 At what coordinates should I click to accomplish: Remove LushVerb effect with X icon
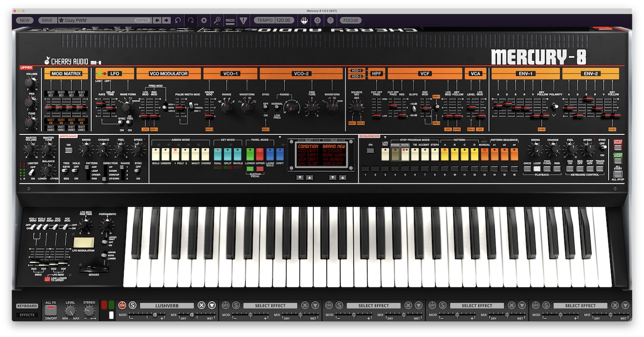point(201,305)
